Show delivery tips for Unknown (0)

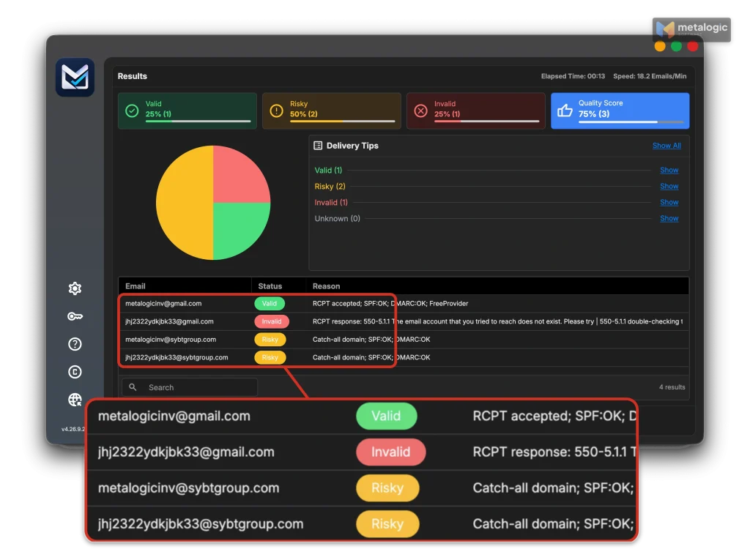click(x=669, y=219)
